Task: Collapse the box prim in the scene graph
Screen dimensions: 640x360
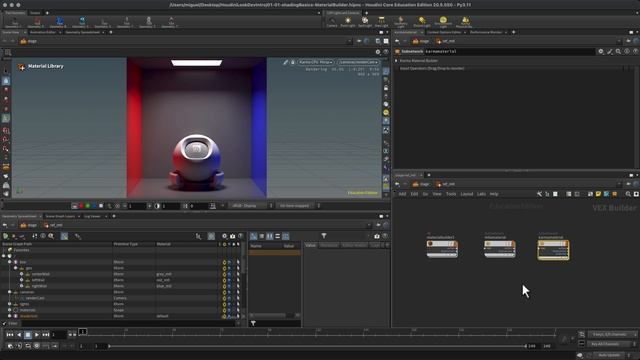Action: (10, 262)
